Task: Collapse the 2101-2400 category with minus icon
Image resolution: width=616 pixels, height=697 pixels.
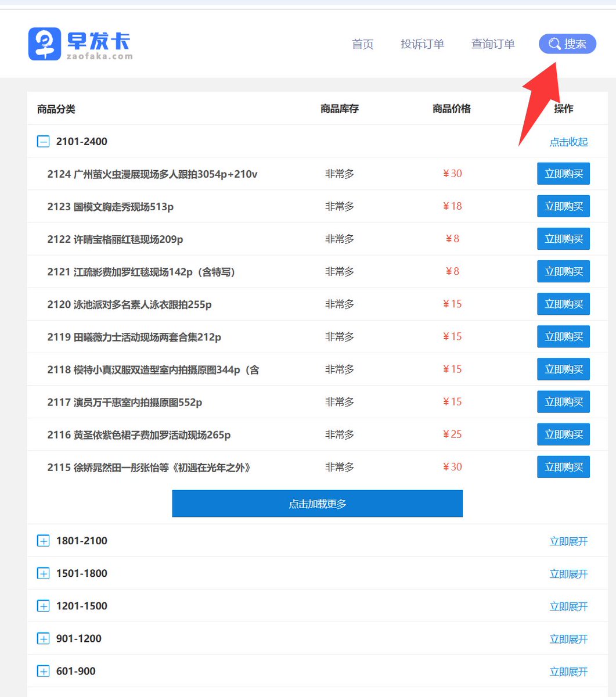Action: (44, 141)
